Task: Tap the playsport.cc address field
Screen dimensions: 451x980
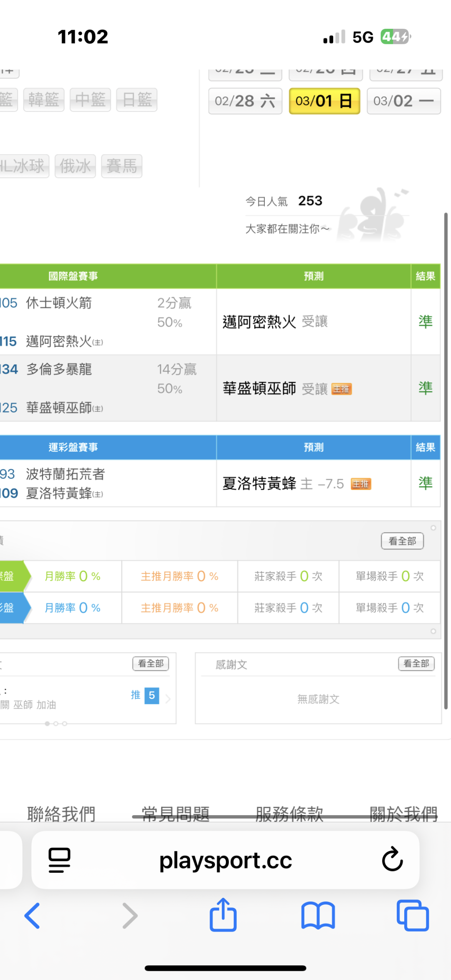Action: (x=225, y=860)
